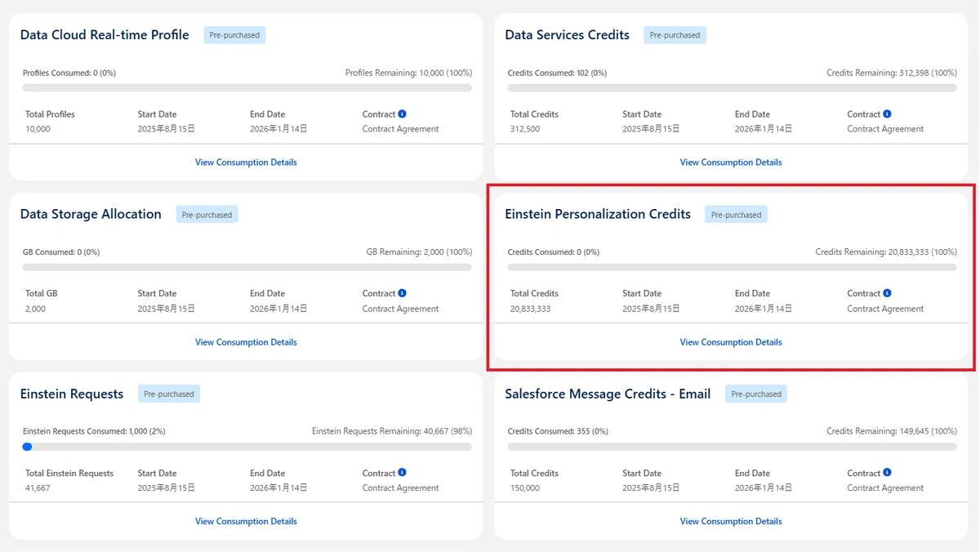Click Pre-purchased badge next to Data Services Credits
This screenshot has width=980, height=552.
[675, 35]
